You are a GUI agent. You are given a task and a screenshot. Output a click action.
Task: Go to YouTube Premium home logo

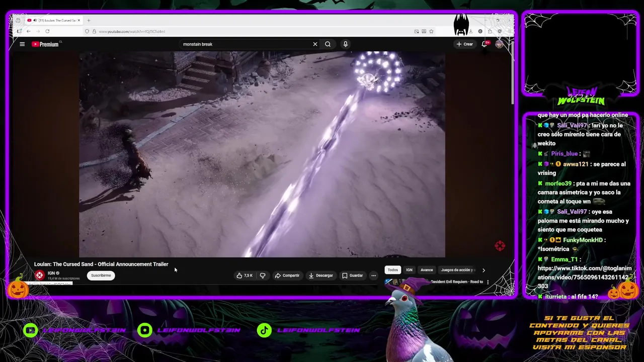pyautogui.click(x=45, y=44)
